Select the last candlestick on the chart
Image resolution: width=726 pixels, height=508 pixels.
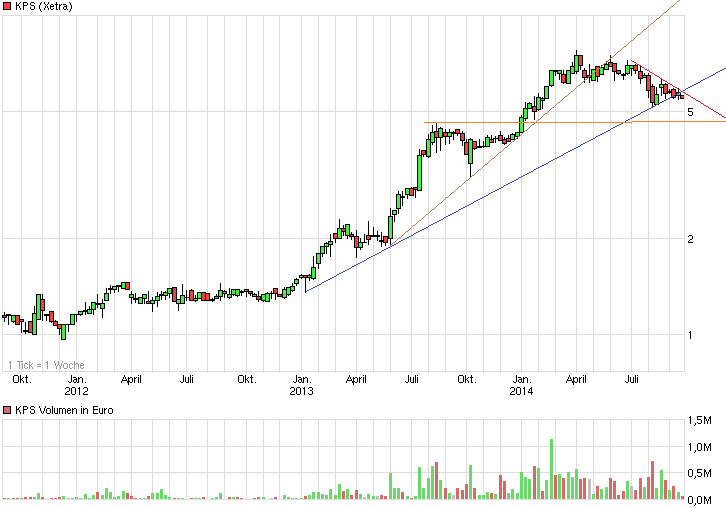681,96
